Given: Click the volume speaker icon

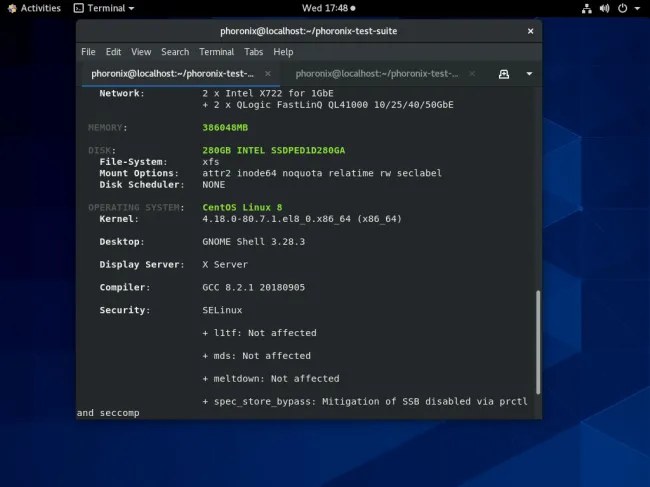Looking at the screenshot, I should pyautogui.click(x=606, y=8).
